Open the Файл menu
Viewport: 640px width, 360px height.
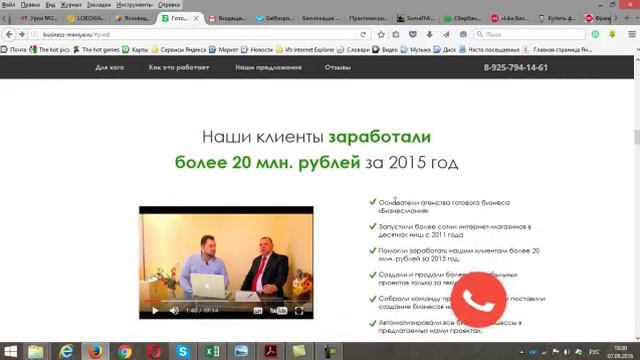click(9, 5)
